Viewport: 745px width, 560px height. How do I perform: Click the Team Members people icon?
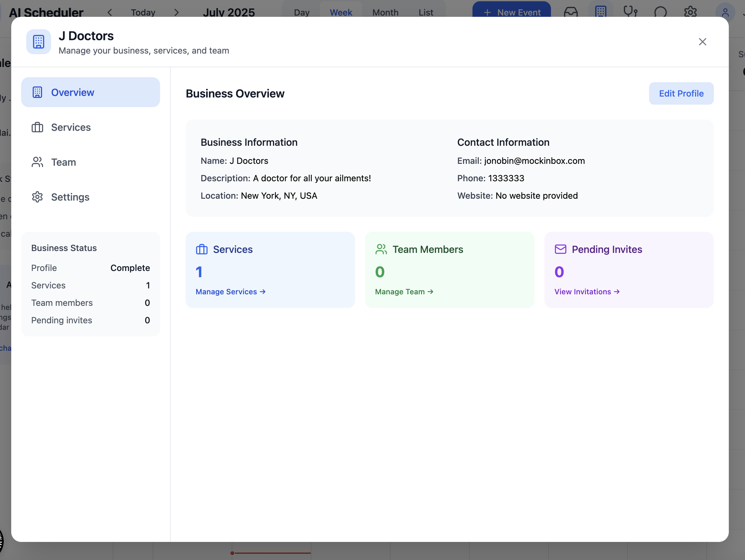pos(381,249)
